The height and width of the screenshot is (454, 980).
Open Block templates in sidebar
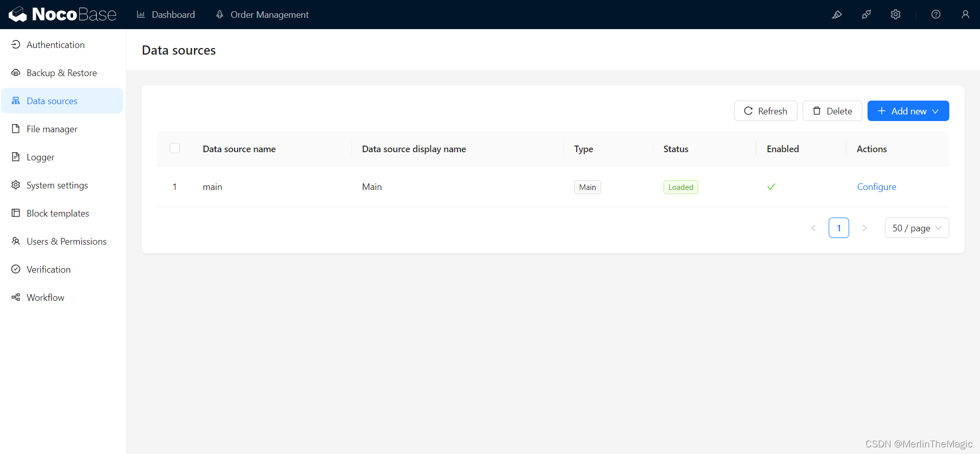click(x=62, y=213)
